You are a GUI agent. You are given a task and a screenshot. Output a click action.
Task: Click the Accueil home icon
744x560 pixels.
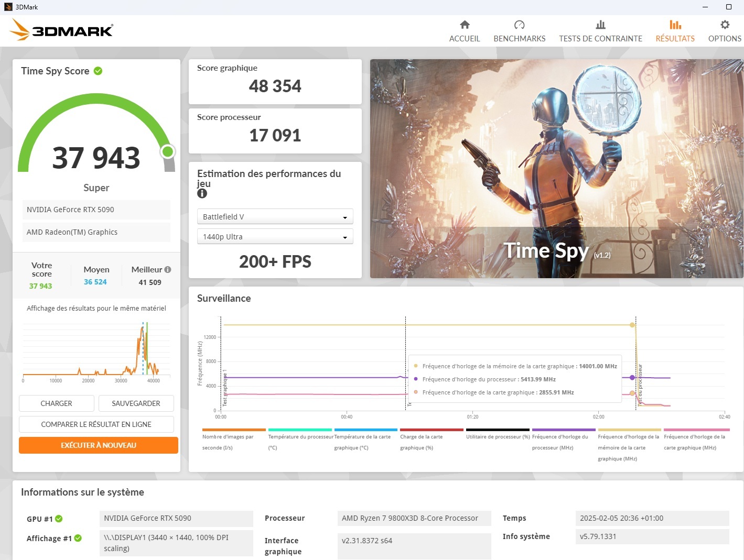pos(465,25)
